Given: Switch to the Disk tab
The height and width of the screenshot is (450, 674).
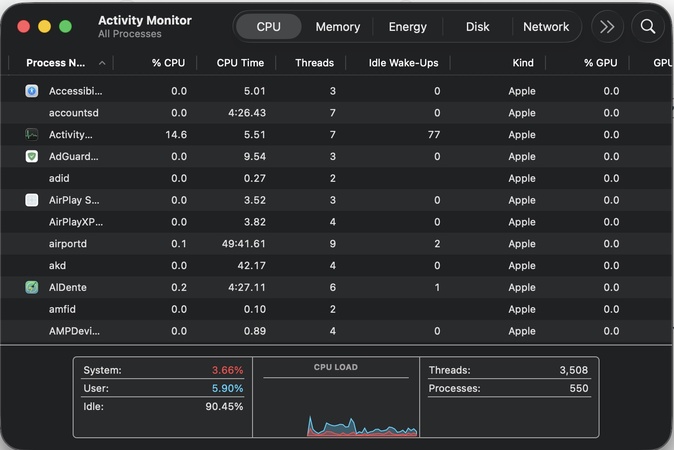Looking at the screenshot, I should (478, 27).
